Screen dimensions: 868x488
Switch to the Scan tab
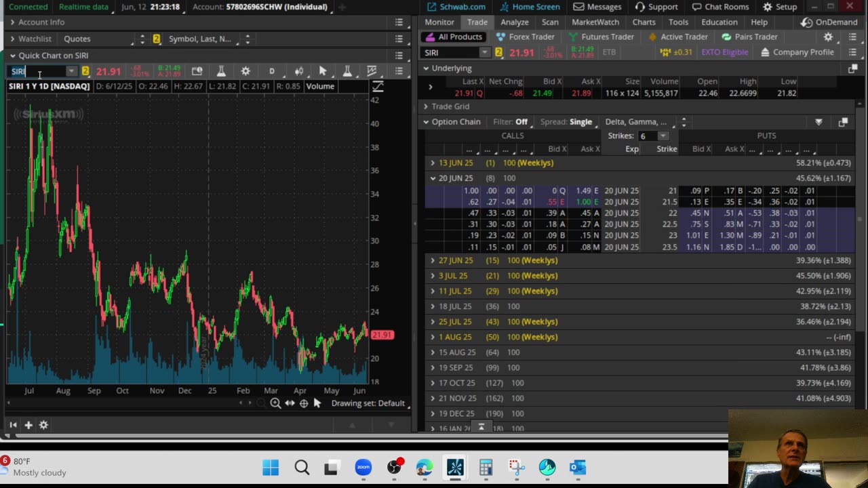(550, 22)
